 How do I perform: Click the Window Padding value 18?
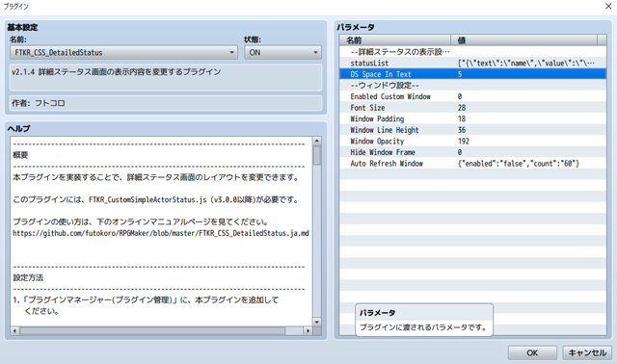[x=461, y=118]
